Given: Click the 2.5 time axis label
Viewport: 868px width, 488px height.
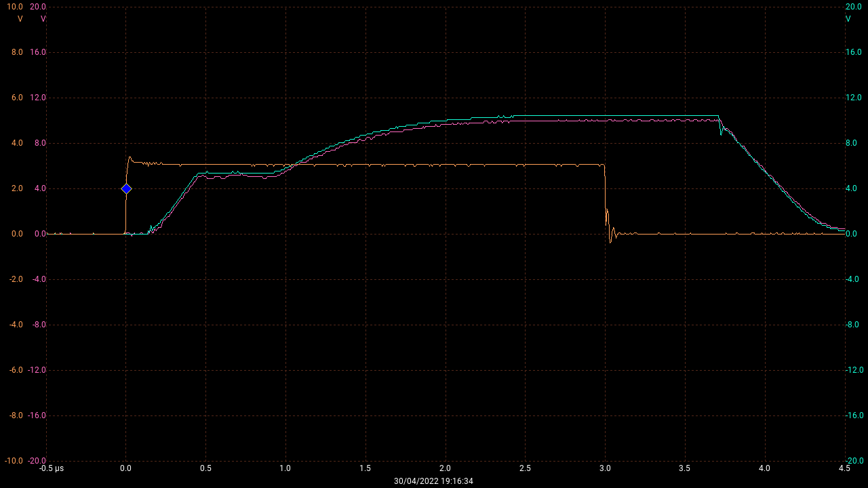Looking at the screenshot, I should point(525,468).
